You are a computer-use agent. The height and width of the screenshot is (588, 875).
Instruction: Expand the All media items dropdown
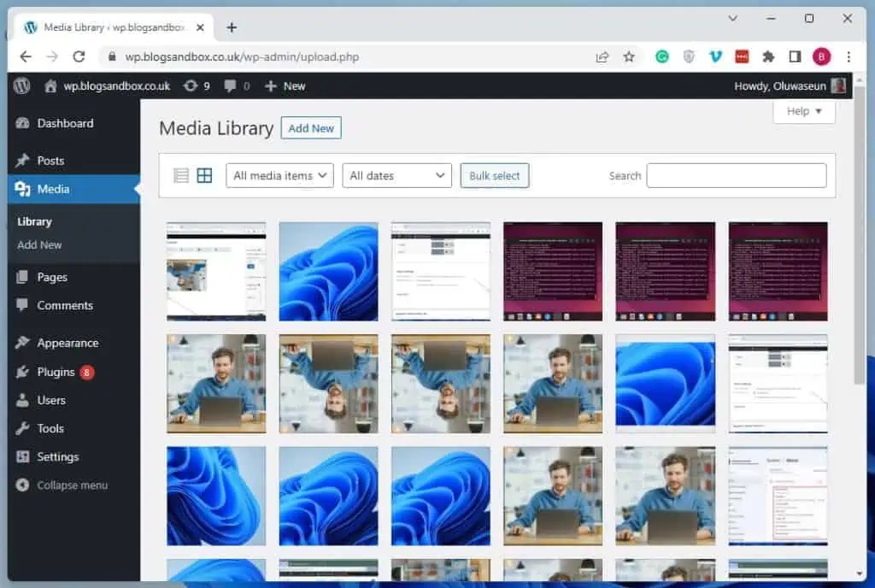279,175
